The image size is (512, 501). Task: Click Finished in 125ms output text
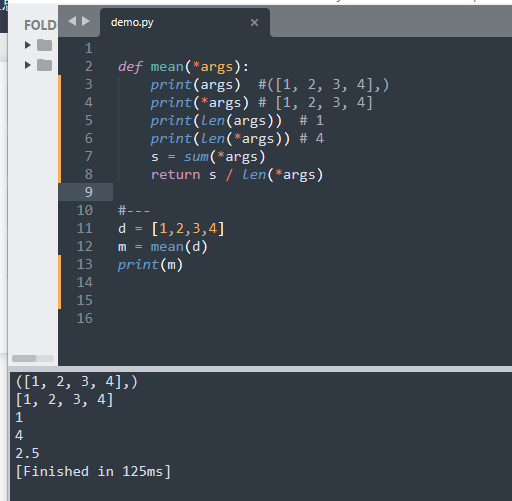tap(93, 471)
